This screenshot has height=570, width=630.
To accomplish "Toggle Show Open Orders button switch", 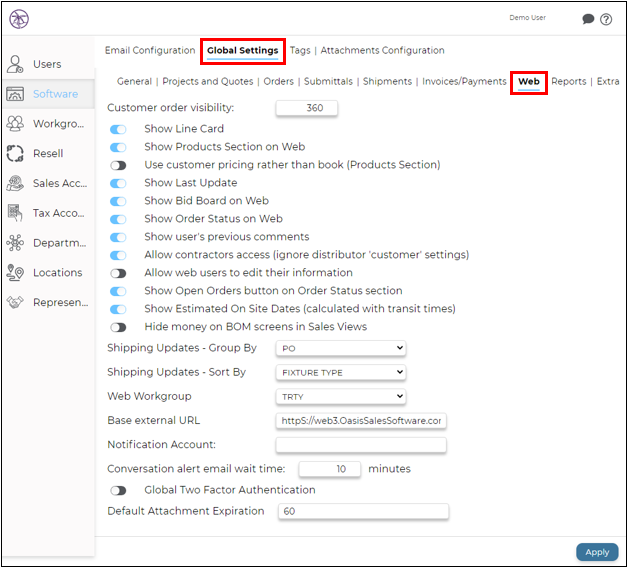I will 118,291.
